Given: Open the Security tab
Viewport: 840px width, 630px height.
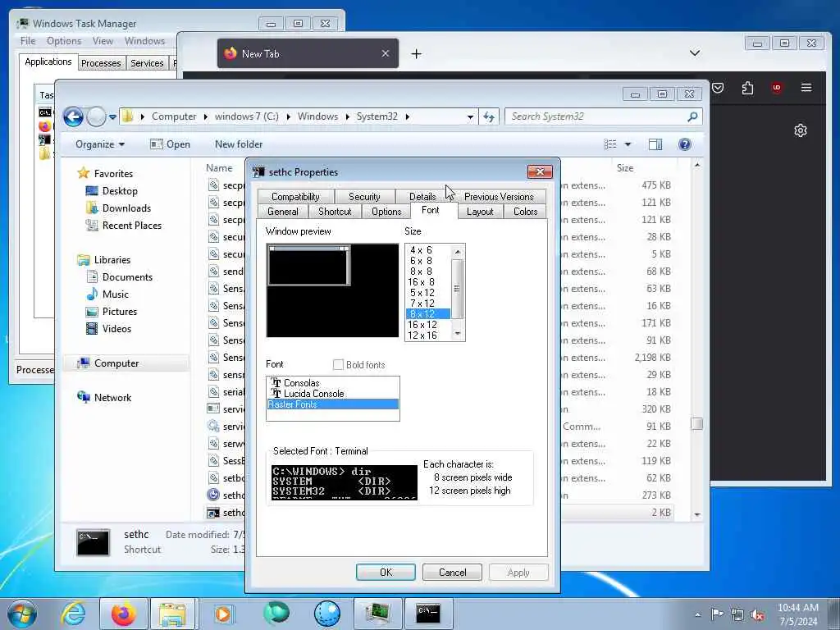Looking at the screenshot, I should pos(364,197).
